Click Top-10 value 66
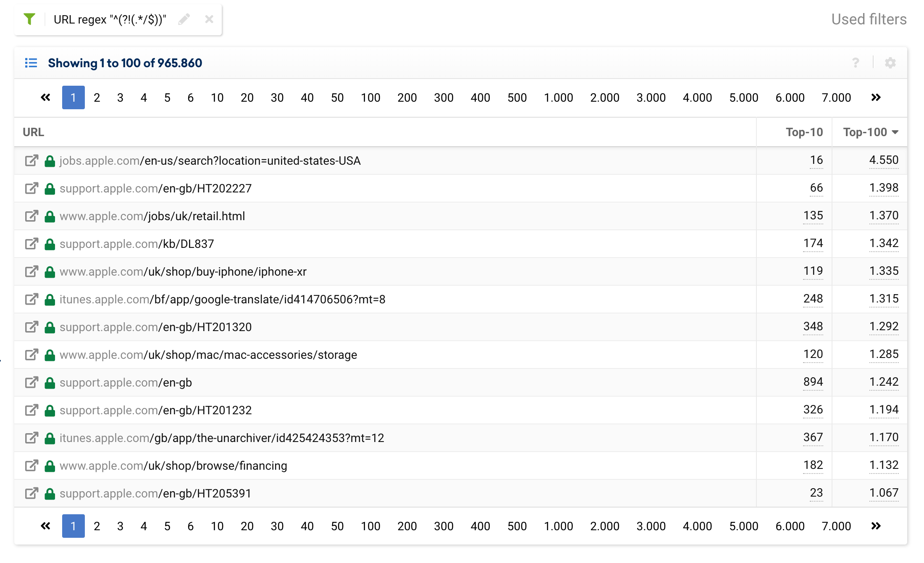This screenshot has height=563, width=924. [x=816, y=188]
